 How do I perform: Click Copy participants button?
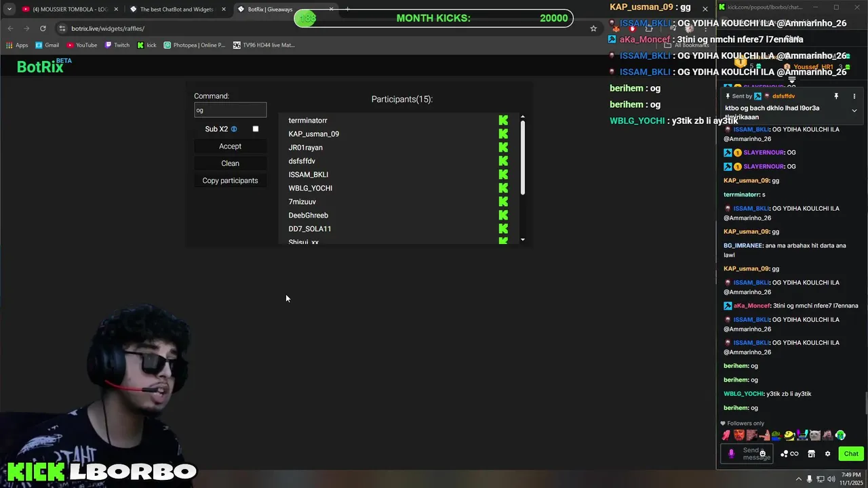(x=230, y=180)
